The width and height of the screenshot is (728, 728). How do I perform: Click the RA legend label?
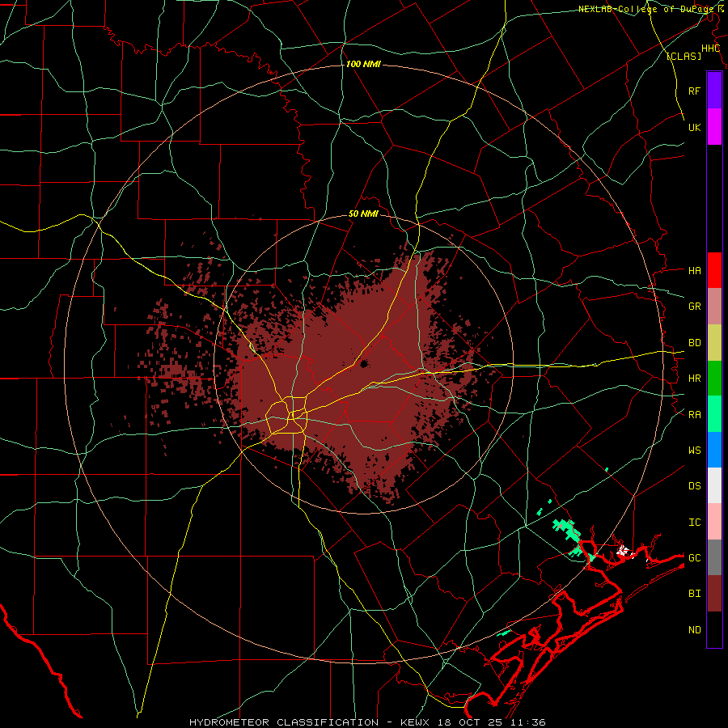(x=694, y=414)
